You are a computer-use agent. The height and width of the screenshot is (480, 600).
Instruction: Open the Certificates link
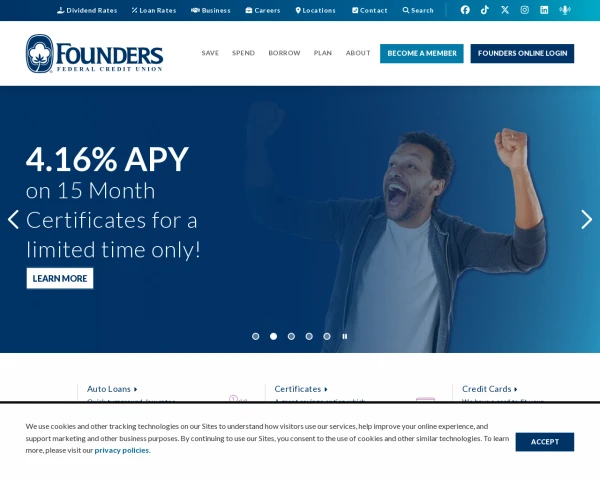point(301,389)
